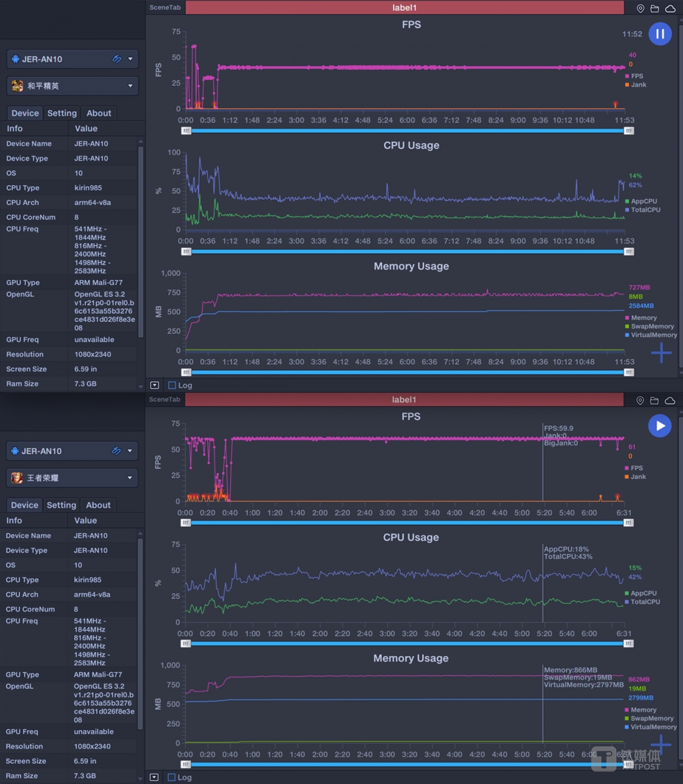This screenshot has width=683, height=784.
Task: Click the SceneTab label above the 王者荣耀 charts
Action: pos(165,400)
